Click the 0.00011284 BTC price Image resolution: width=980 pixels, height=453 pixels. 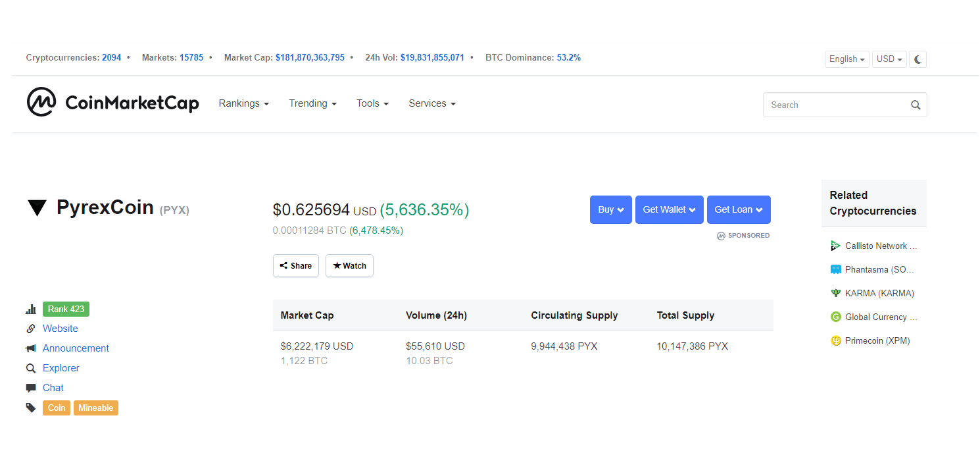[309, 230]
